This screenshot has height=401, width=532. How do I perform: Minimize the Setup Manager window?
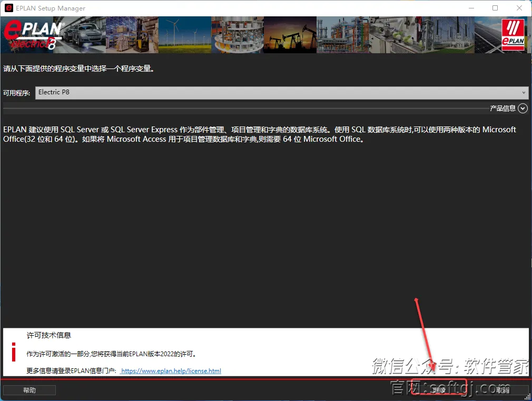point(471,8)
